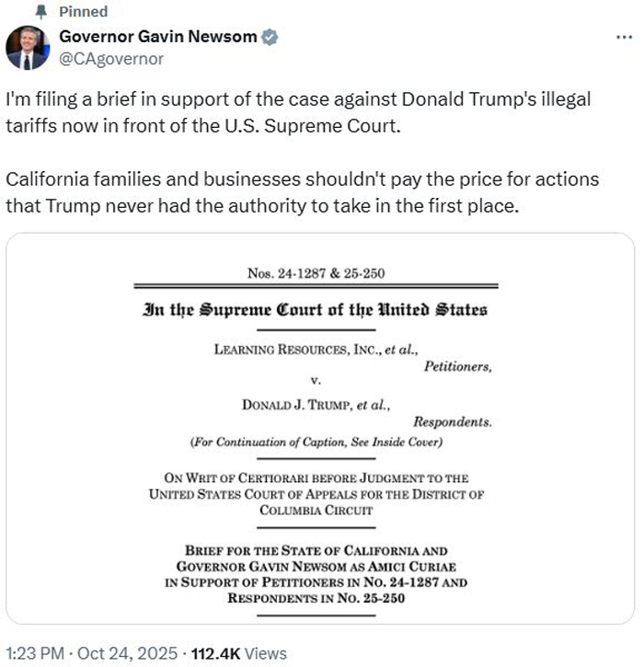
Task: Open Gavin Newsom's profile avatar
Action: pos(28,48)
